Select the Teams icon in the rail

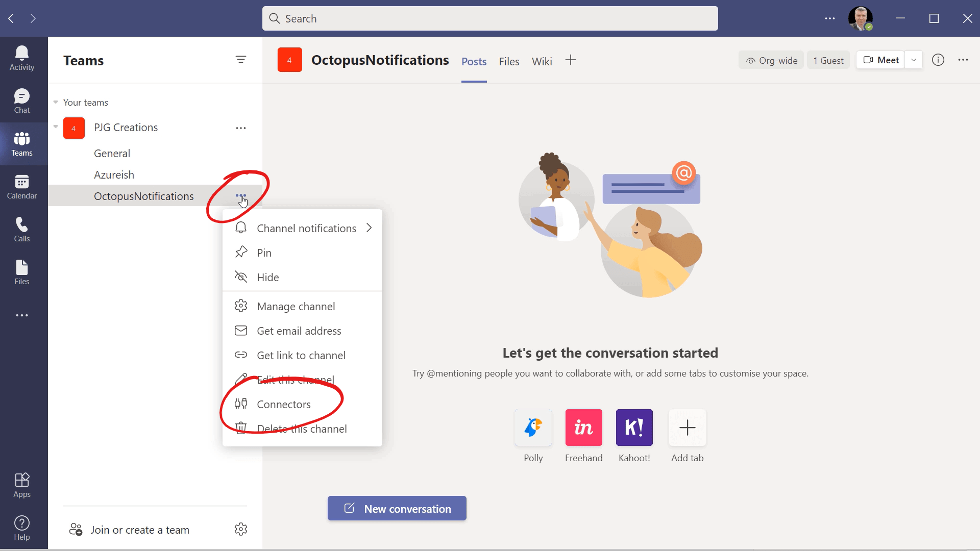click(x=22, y=144)
